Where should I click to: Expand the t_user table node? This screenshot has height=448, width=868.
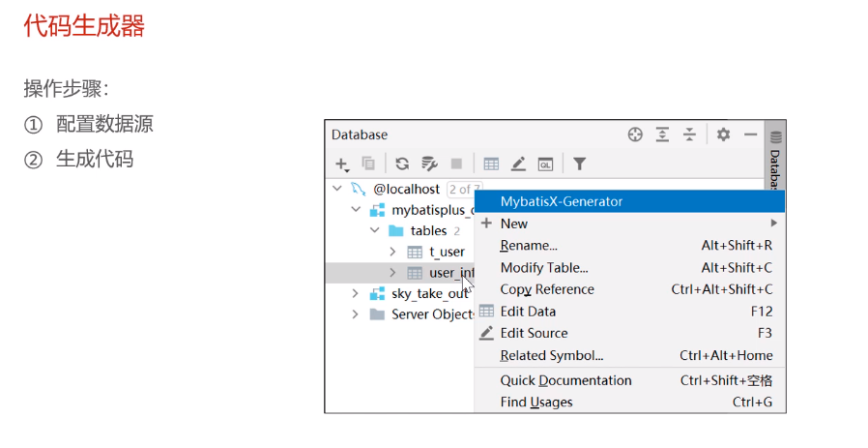(x=393, y=252)
